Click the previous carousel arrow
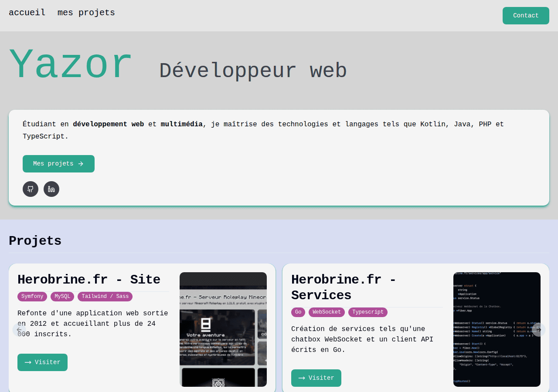This screenshot has height=392, width=558. (19, 330)
